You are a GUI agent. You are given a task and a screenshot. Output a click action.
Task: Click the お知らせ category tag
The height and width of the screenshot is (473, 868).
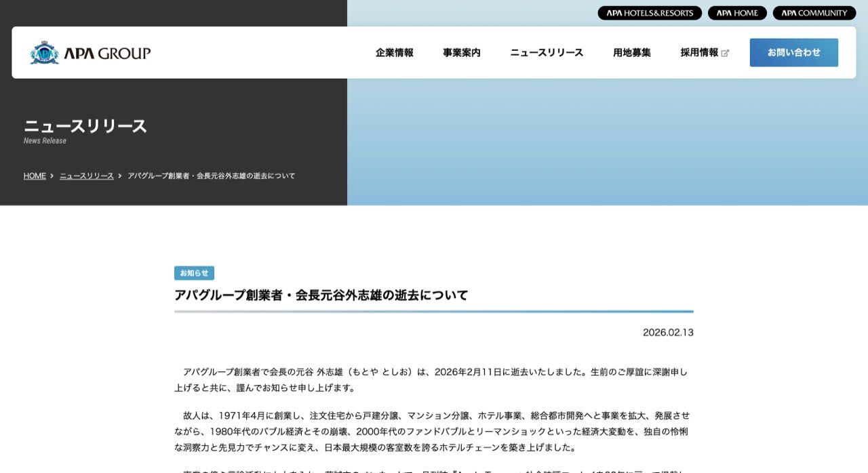coord(194,273)
